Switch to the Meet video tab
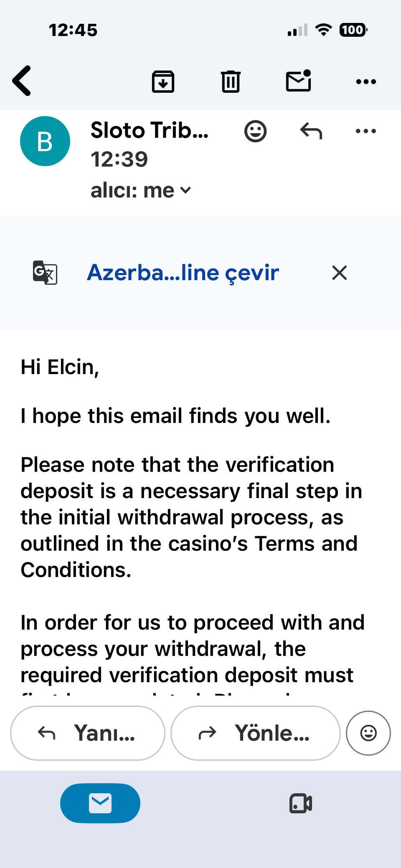 click(x=301, y=803)
